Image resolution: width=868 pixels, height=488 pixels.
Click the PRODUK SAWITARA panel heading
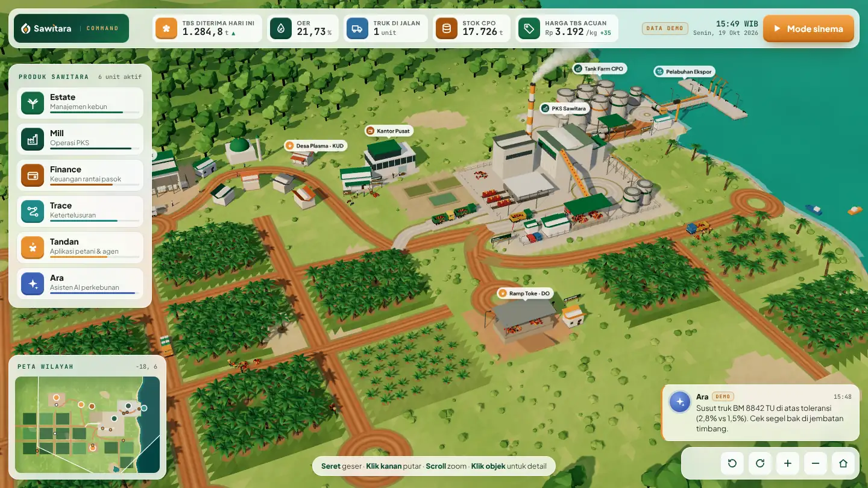(x=54, y=77)
